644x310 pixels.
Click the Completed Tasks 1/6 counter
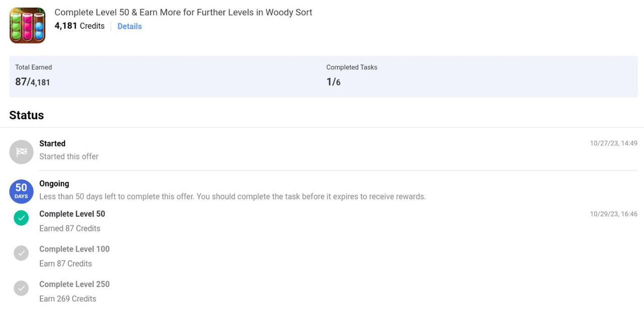pyautogui.click(x=334, y=82)
